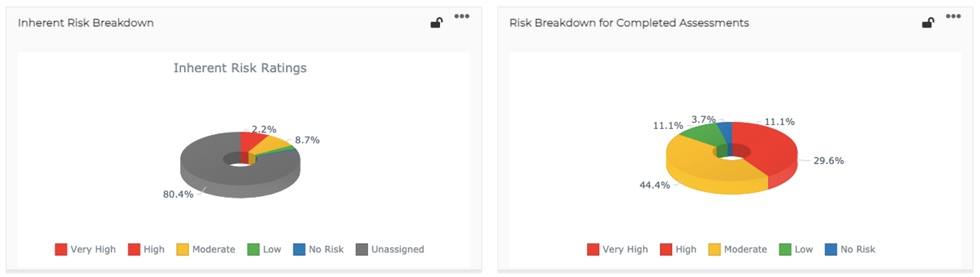This screenshot has width=980, height=277.
Task: Open Inherent Risk Breakdown options ellipsis menu
Action: click(x=461, y=16)
